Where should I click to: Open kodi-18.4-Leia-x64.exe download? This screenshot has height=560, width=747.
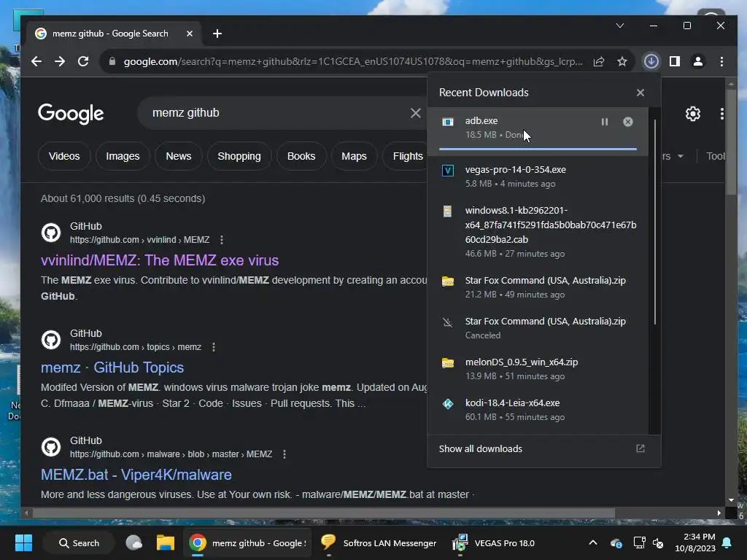pos(538,410)
